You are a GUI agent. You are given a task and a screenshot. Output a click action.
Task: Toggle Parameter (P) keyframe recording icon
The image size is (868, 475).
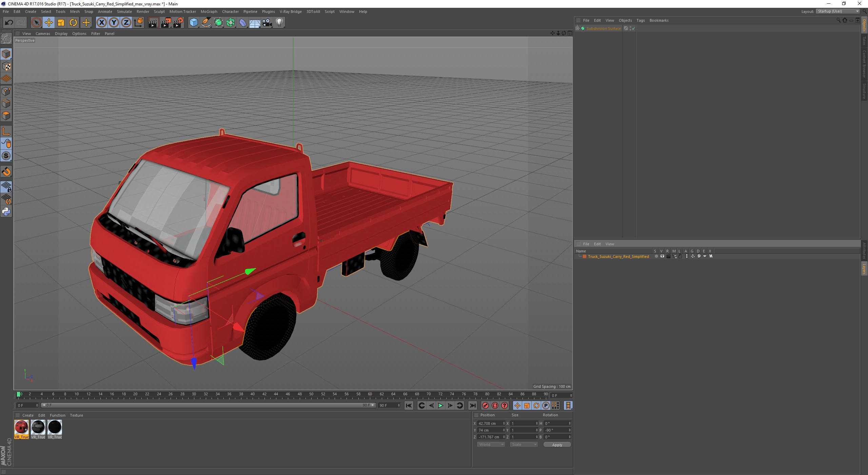(x=546, y=405)
